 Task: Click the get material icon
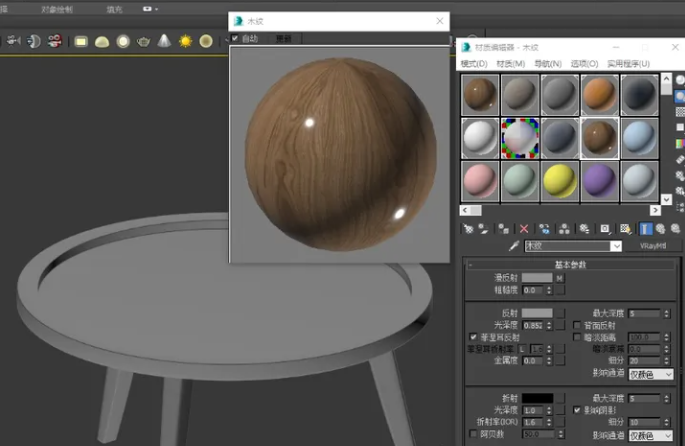(468, 229)
